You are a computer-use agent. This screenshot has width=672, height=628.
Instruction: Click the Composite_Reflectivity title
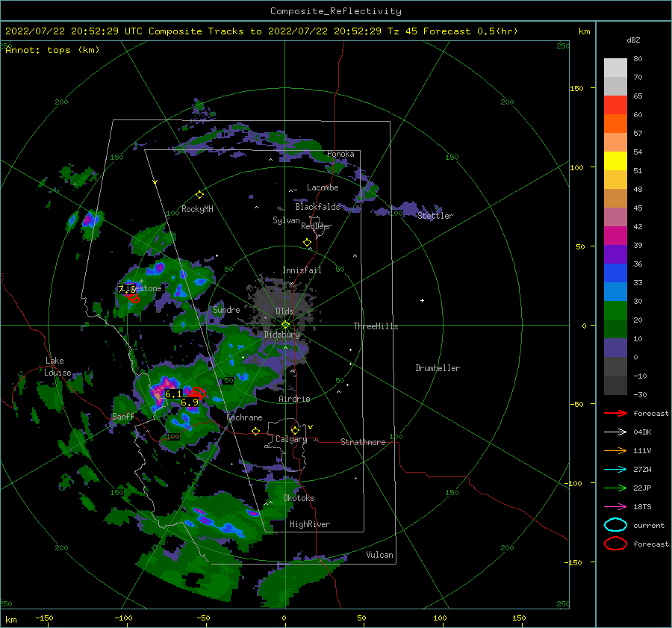click(x=336, y=11)
